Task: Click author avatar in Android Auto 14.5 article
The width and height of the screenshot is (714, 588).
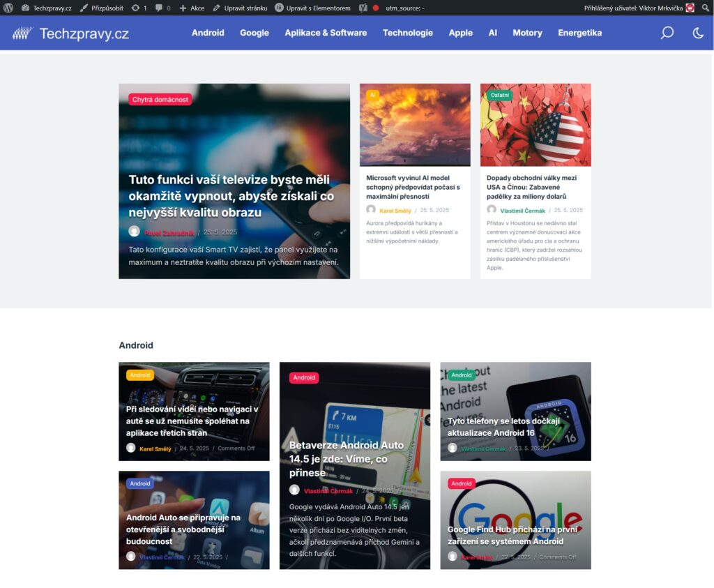Action: 294,490
